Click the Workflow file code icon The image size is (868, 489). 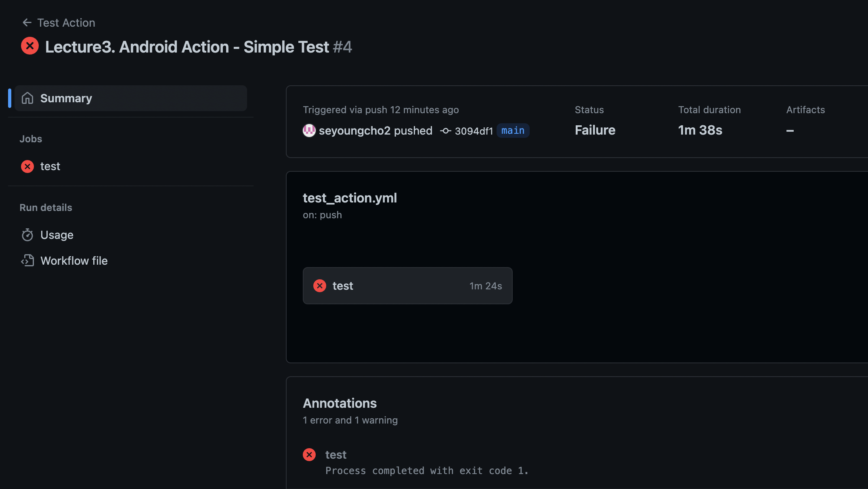(27, 261)
